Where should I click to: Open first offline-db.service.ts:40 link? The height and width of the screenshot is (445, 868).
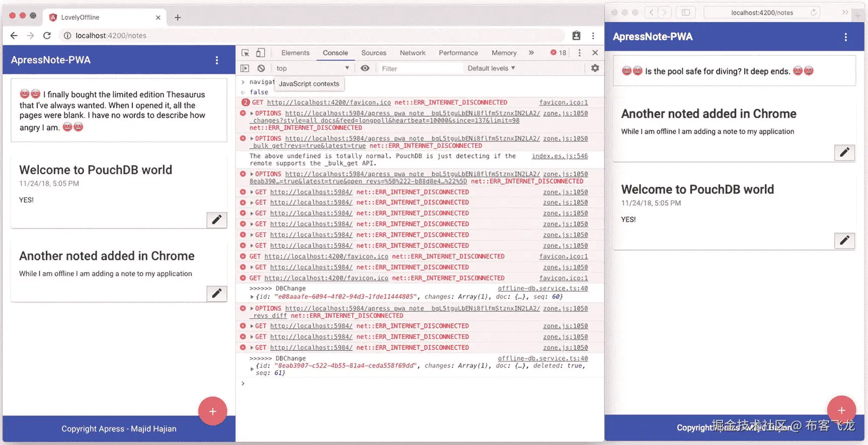[543, 289]
